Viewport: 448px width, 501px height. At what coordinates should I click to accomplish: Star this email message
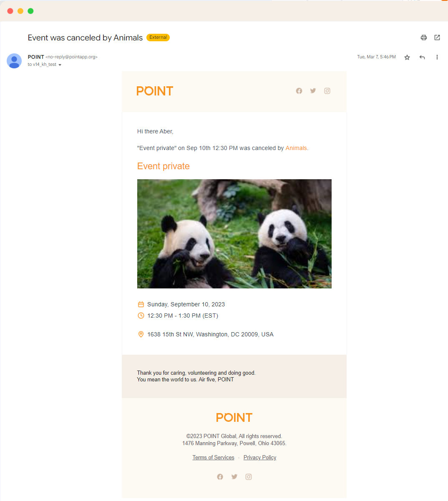pyautogui.click(x=407, y=57)
